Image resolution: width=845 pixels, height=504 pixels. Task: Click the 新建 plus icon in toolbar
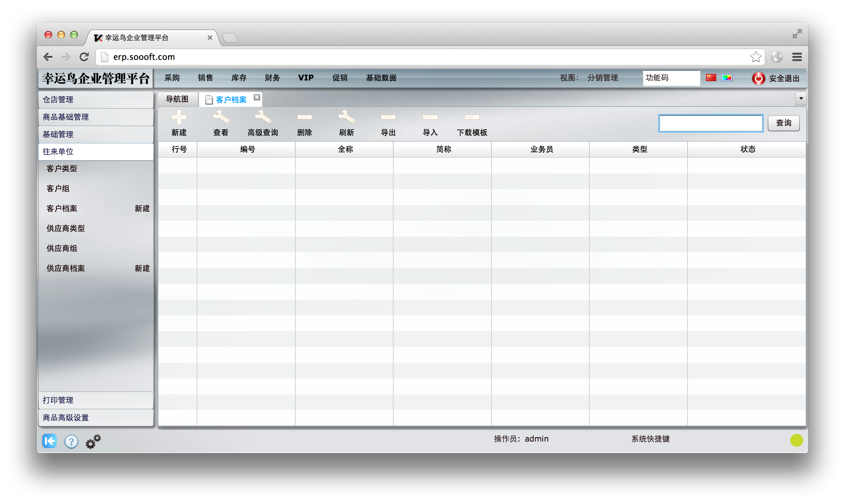pos(179,117)
